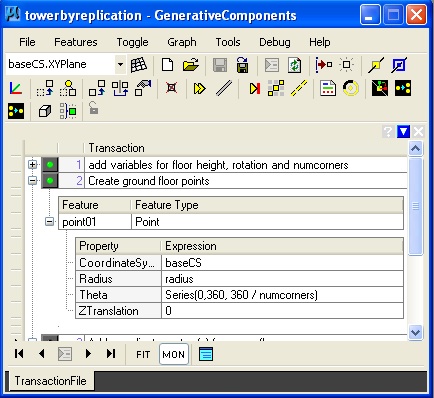Viewport: 434px width, 398px height.
Task: Click the transaction list scroll down arrow
Action: [x=415, y=332]
